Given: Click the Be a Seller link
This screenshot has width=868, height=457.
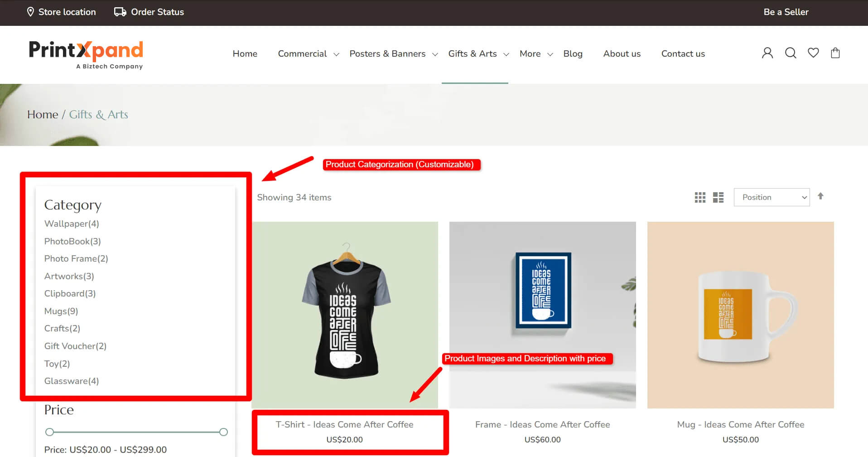Looking at the screenshot, I should pos(786,12).
